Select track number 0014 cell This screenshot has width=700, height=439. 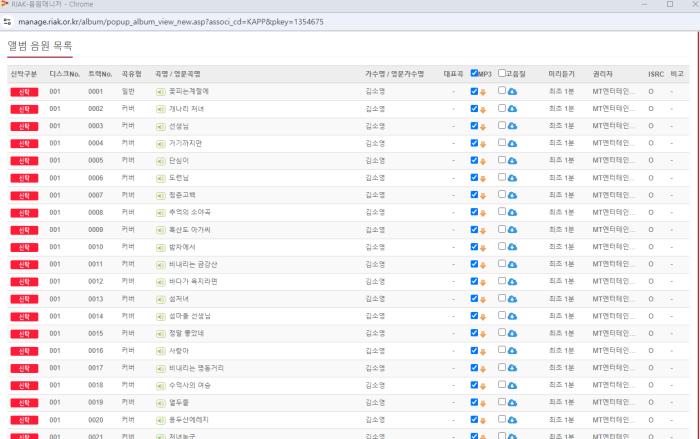tap(96, 316)
